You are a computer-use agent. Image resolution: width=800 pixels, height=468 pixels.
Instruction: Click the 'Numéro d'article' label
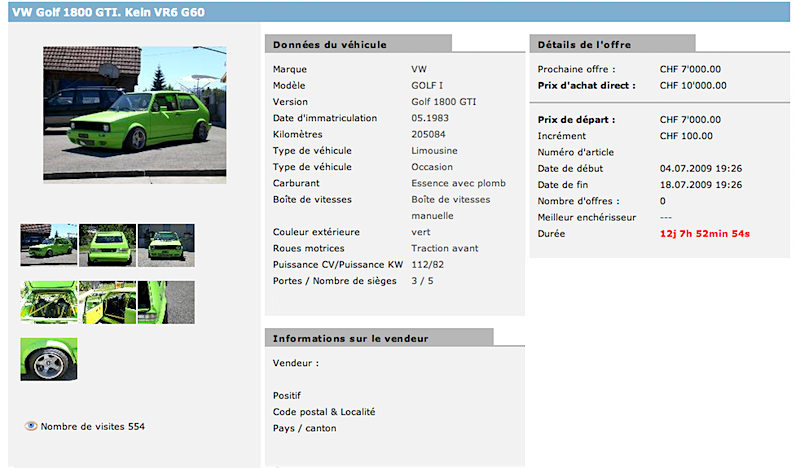tap(576, 152)
